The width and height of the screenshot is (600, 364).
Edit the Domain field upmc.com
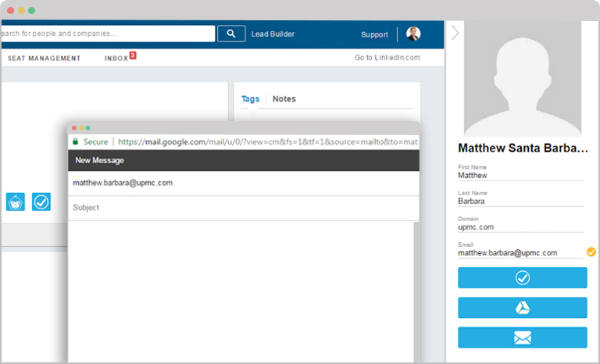(x=521, y=227)
